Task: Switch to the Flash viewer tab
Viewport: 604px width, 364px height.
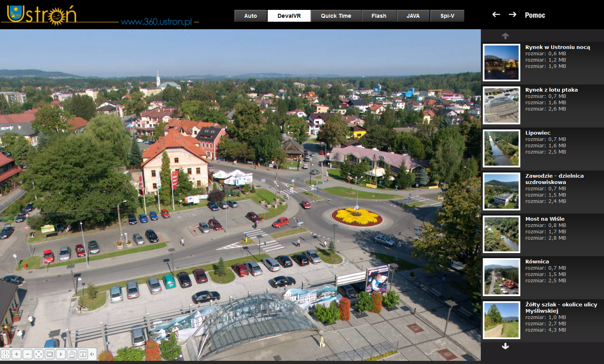Action: (379, 16)
